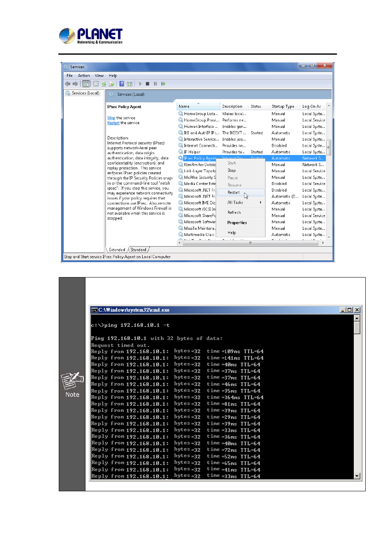This screenshot has width=392, height=555.
Task: Sort by the Status column header
Action: 259,106
